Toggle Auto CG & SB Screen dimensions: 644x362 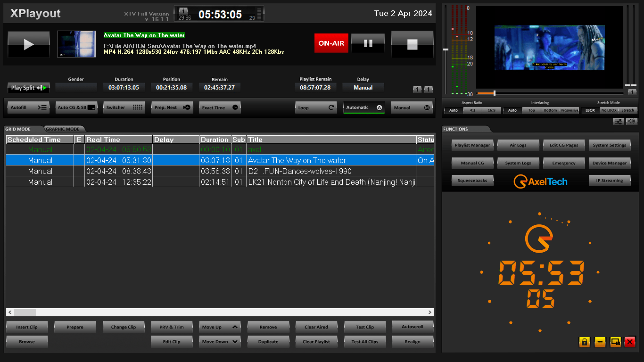77,107
